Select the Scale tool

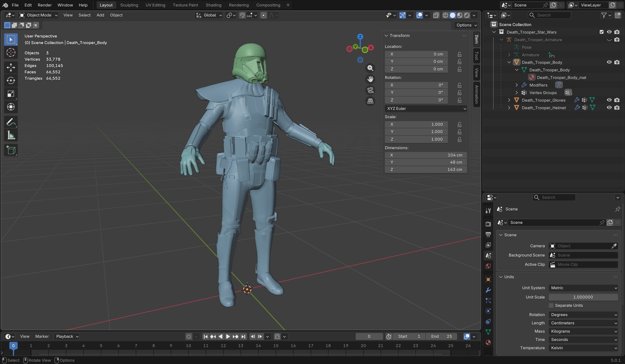coord(11,94)
